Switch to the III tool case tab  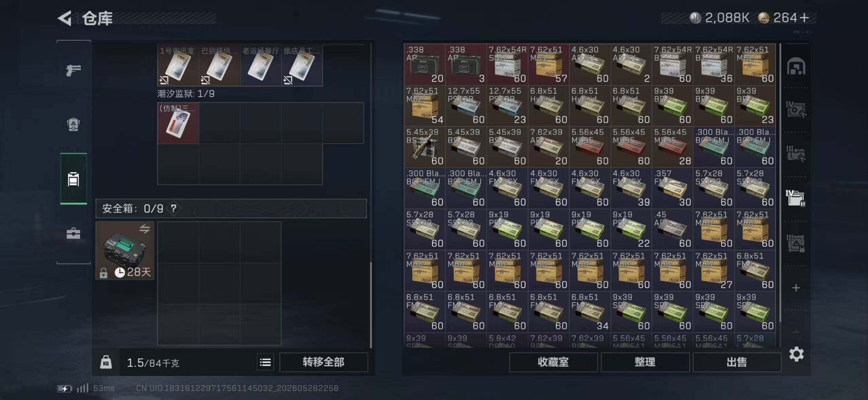[796, 153]
